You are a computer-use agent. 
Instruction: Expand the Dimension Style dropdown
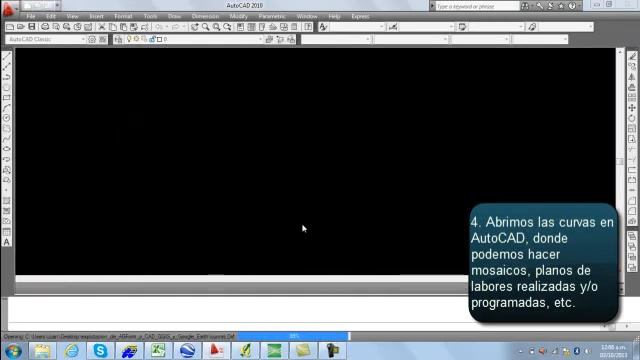(x=451, y=27)
